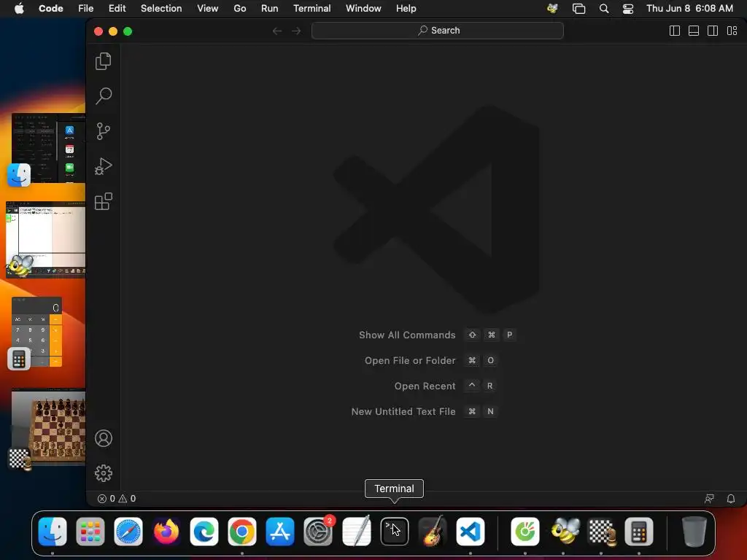This screenshot has width=747, height=560.
Task: Click the errors and warnings status indicator
Action: tap(117, 499)
